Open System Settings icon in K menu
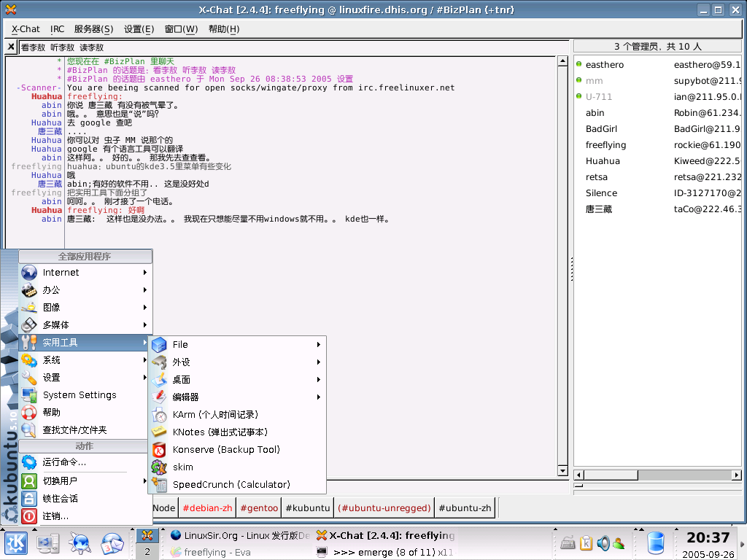Viewport: 747px width, 560px height. tap(29, 394)
